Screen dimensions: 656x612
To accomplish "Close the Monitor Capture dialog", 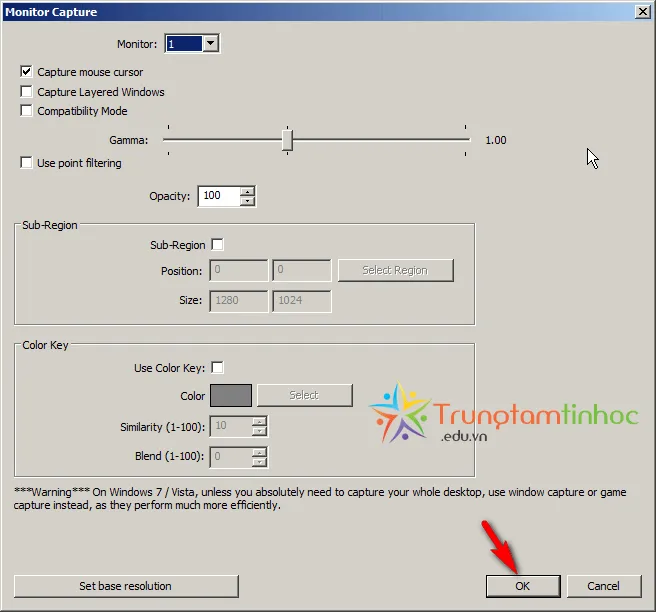I will (x=641, y=11).
